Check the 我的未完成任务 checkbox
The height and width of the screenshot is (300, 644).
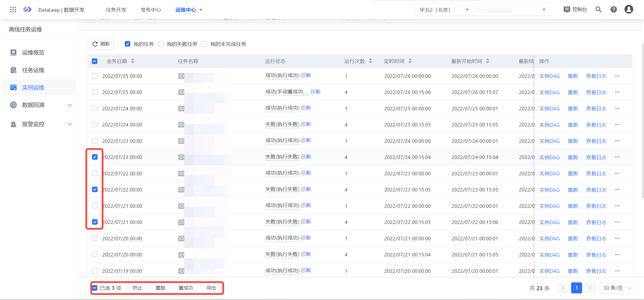coord(205,44)
